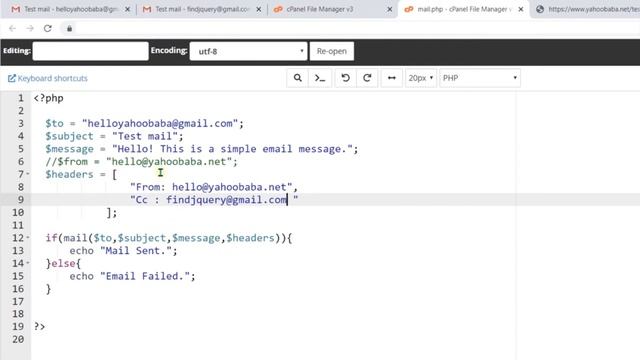
Task: Open the search tool in the editor toolbar
Action: [298, 78]
